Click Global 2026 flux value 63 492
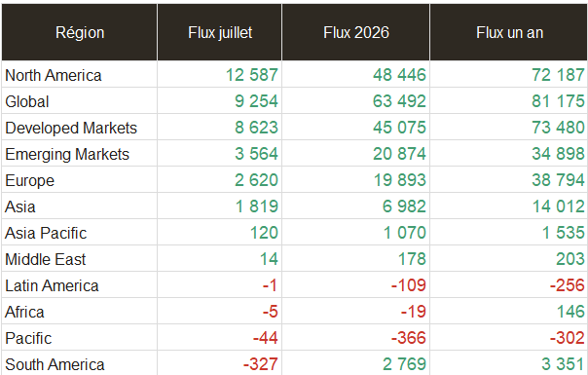Image resolution: width=588 pixels, height=375 pixels. point(399,101)
